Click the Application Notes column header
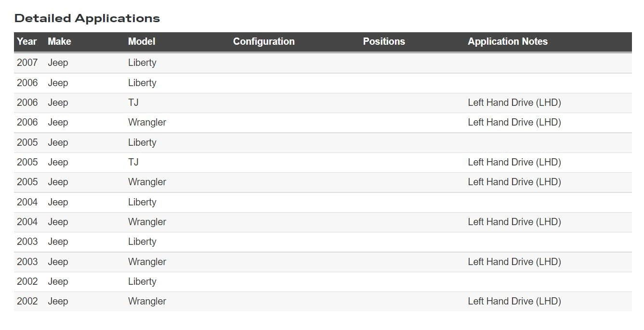Screen dimensions: 644x330 [508, 41]
